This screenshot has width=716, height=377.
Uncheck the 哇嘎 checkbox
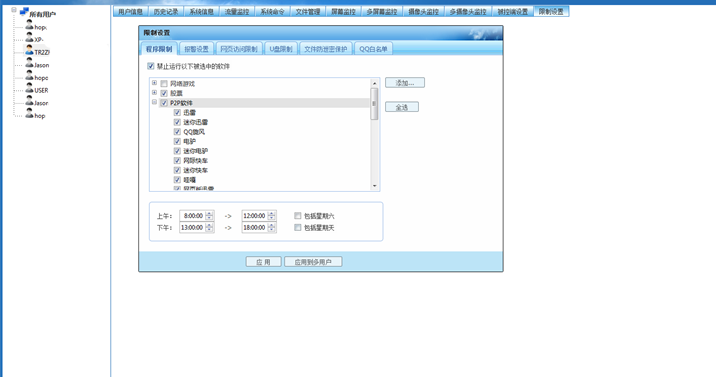[177, 179]
